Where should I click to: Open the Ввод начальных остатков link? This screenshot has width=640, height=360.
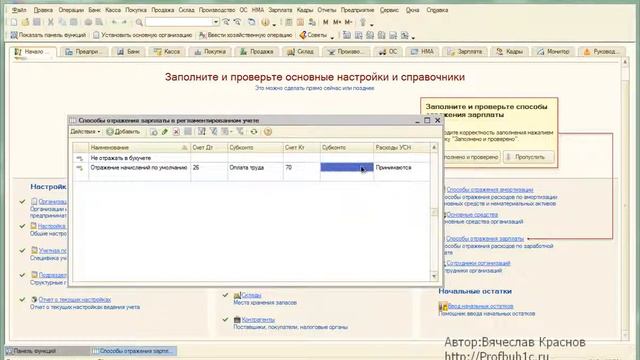point(480,306)
